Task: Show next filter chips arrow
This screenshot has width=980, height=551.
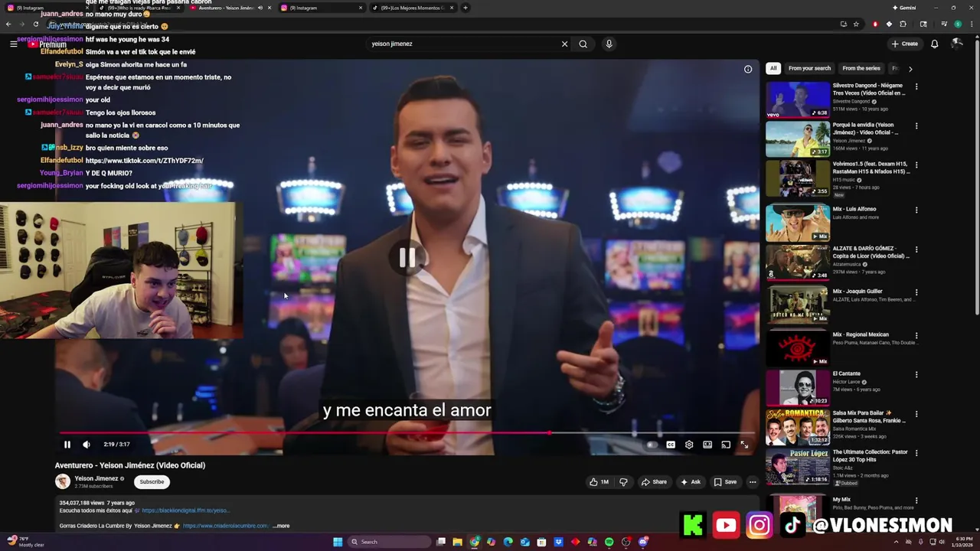Action: pyautogui.click(x=910, y=69)
